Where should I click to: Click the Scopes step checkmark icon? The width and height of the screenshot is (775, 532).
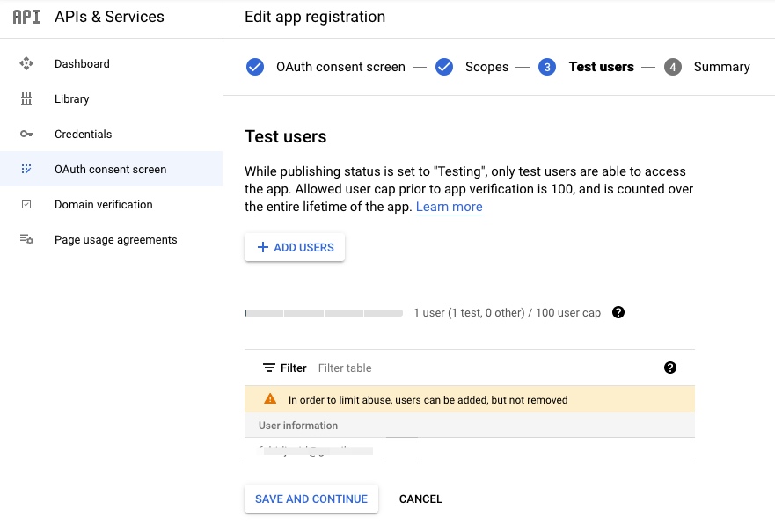[x=444, y=67]
